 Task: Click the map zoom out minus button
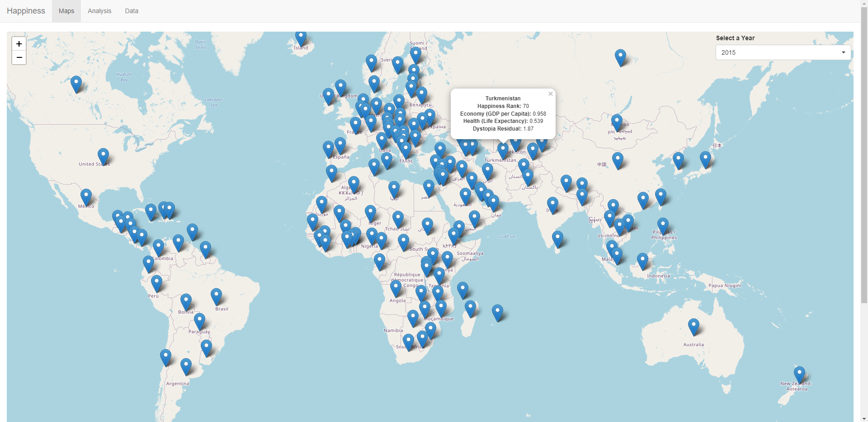point(19,58)
